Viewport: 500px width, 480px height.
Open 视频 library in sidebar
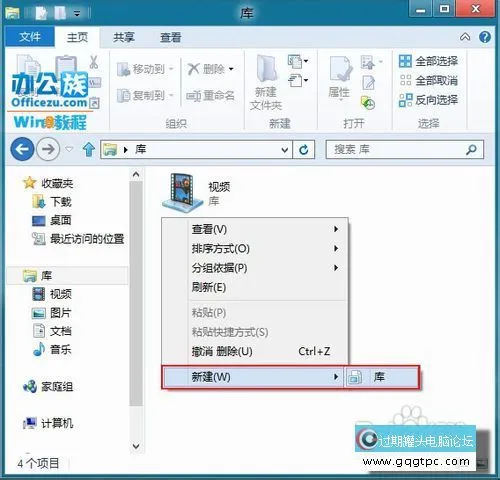(51, 294)
